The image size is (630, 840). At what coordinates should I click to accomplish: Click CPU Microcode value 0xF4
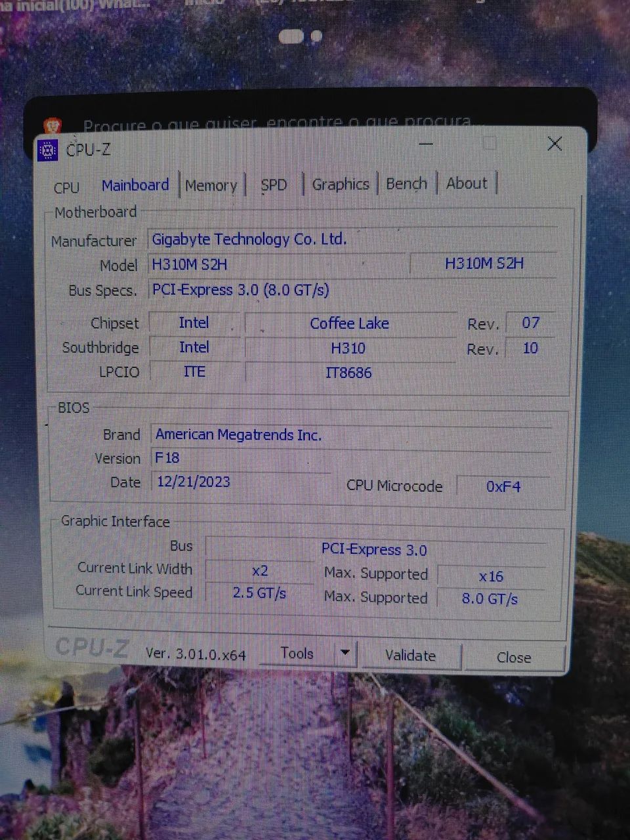tap(503, 486)
